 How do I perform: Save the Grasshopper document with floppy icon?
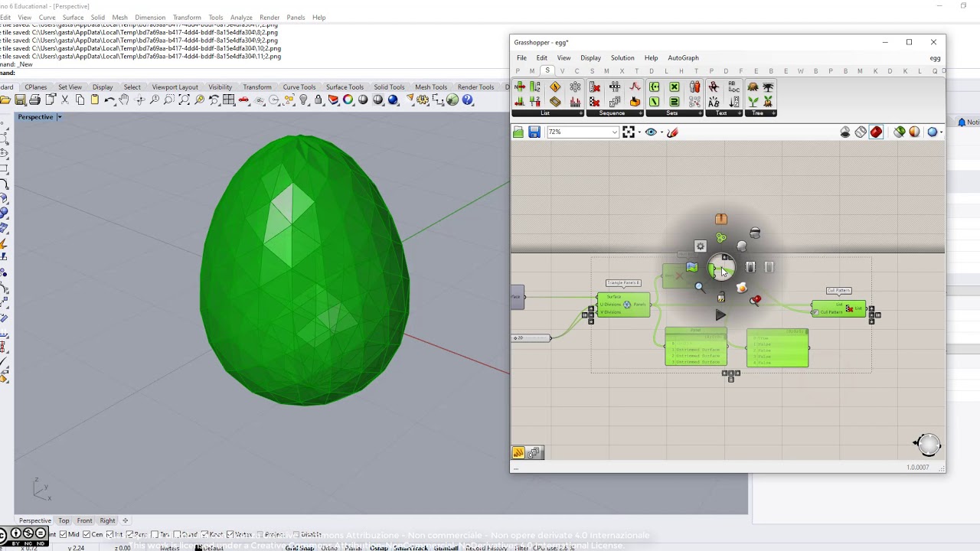[534, 132]
